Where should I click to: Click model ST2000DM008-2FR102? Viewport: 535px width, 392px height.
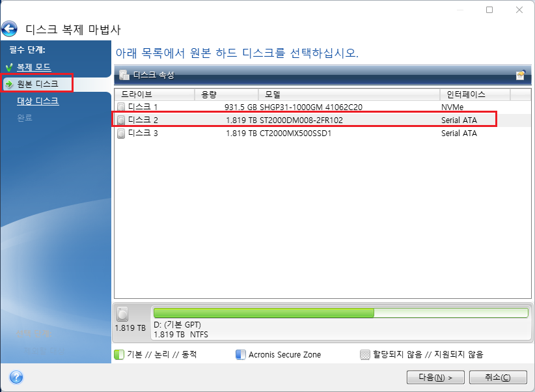[x=301, y=120]
